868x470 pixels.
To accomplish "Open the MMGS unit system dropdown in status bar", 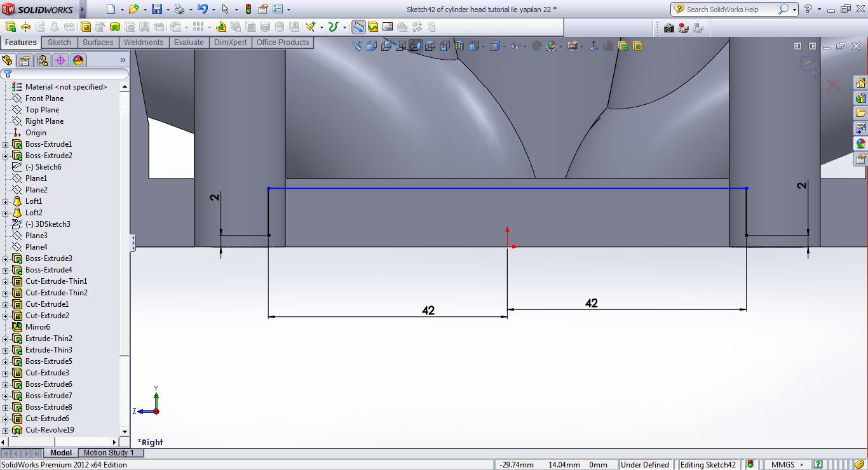I will [x=787, y=464].
